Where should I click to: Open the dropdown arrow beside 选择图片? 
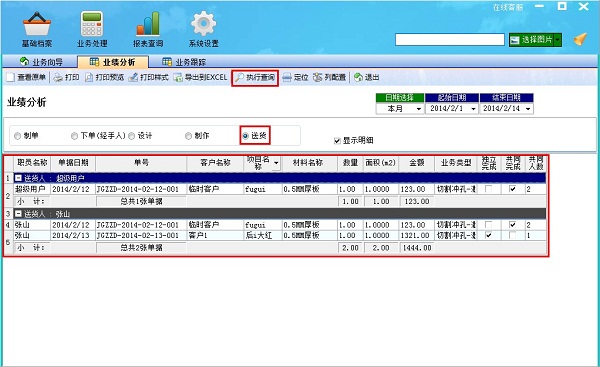(x=558, y=39)
